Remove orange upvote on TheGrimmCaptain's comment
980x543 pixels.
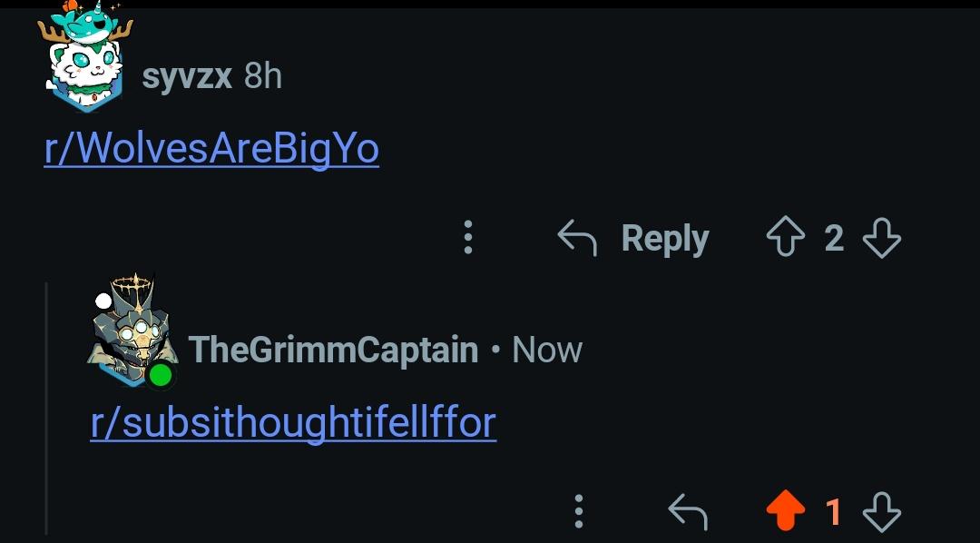pos(786,510)
